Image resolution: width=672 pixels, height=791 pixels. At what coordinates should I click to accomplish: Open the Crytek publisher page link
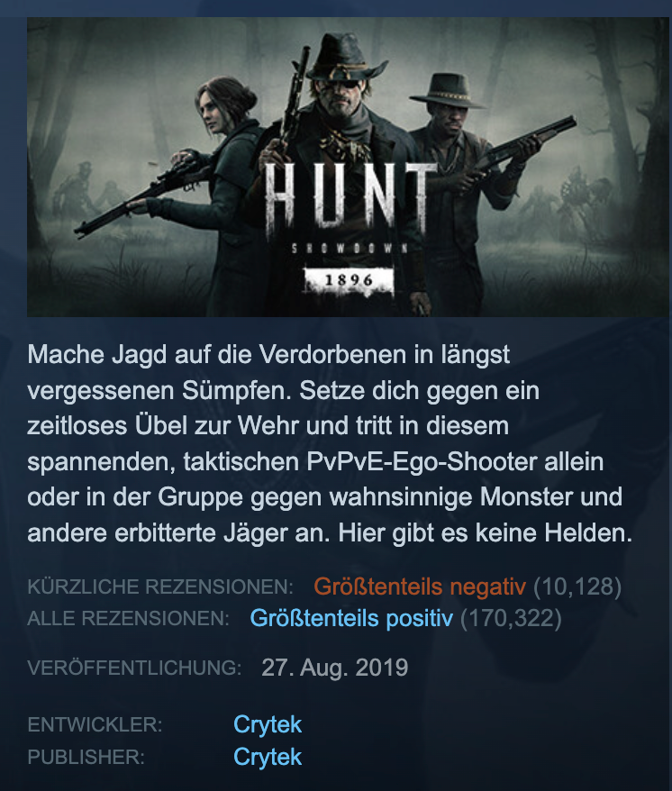(268, 757)
